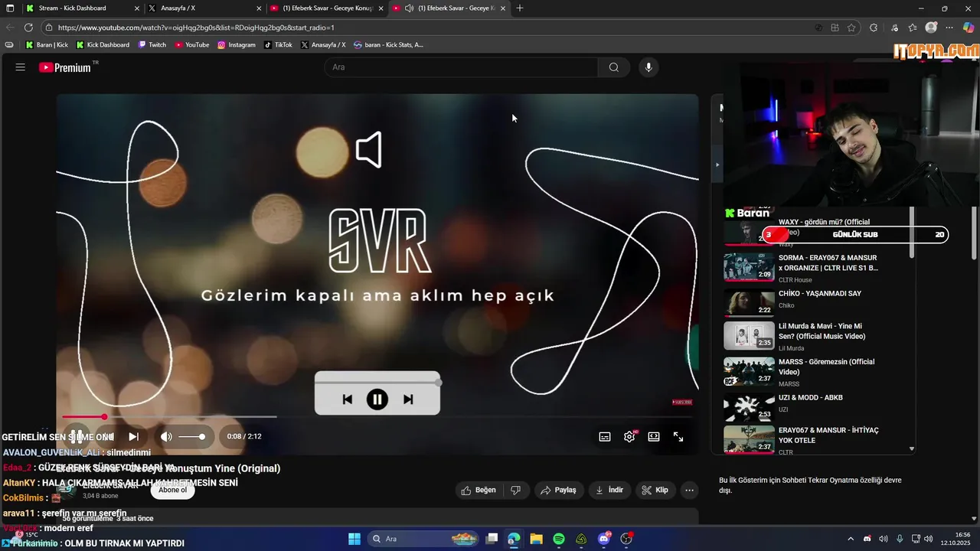Open Task View on taskbar

pyautogui.click(x=492, y=539)
